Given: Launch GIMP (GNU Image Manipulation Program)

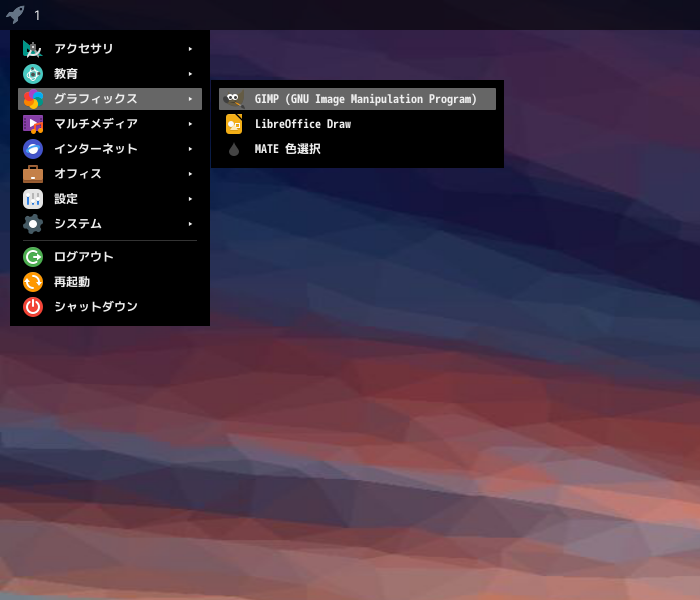Looking at the screenshot, I should (x=357, y=99).
